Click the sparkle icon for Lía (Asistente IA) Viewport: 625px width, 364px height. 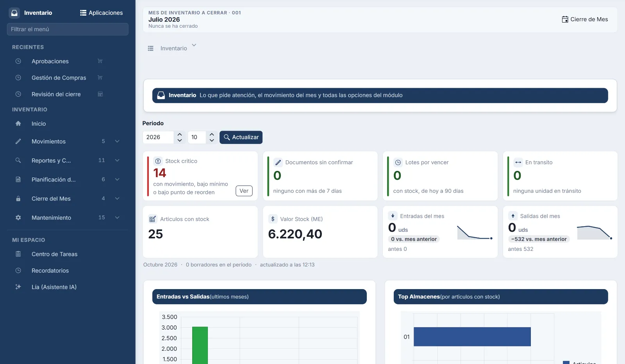[x=18, y=287]
